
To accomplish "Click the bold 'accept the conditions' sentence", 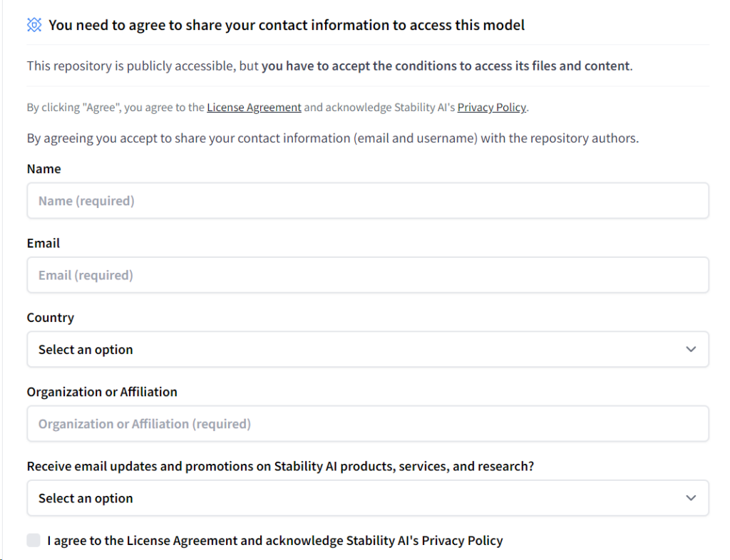I will 447,66.
